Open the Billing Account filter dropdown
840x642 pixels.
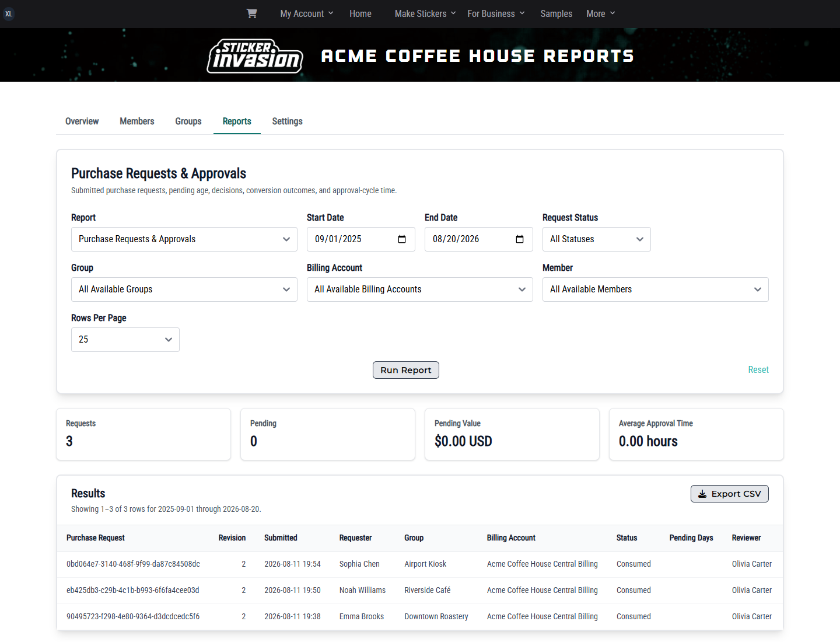420,289
